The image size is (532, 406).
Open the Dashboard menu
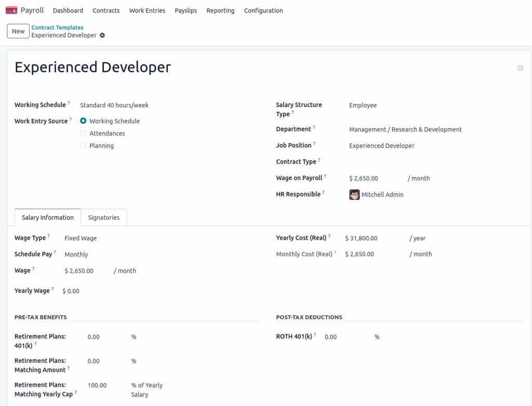[68, 10]
